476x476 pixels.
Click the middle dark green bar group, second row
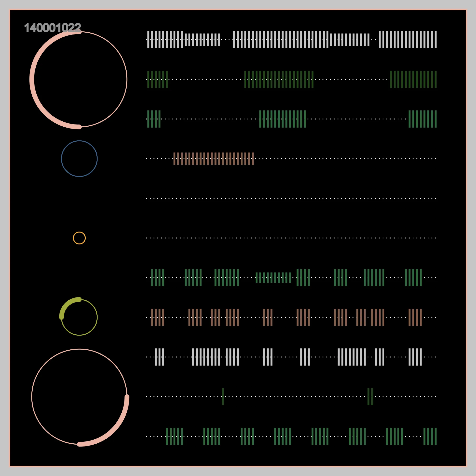click(279, 79)
